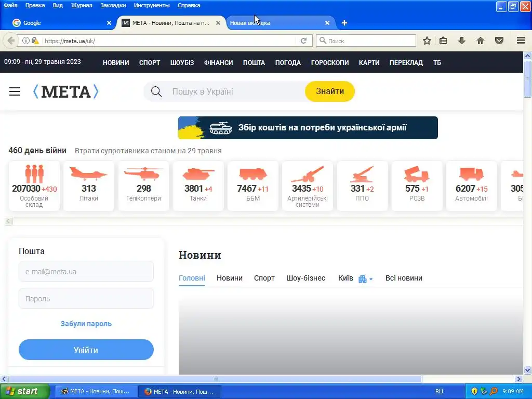
Task: Click the lock warning icon in address bar
Action: click(x=35, y=41)
